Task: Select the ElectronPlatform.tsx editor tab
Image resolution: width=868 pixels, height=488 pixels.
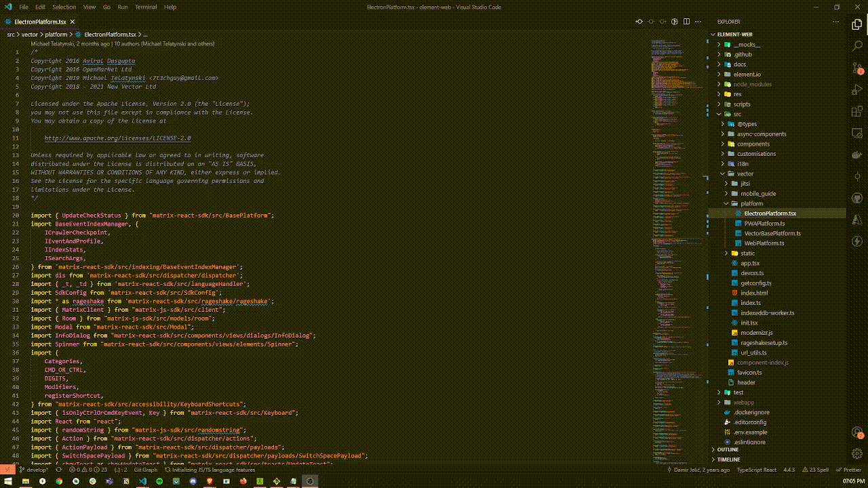Action: (40, 22)
